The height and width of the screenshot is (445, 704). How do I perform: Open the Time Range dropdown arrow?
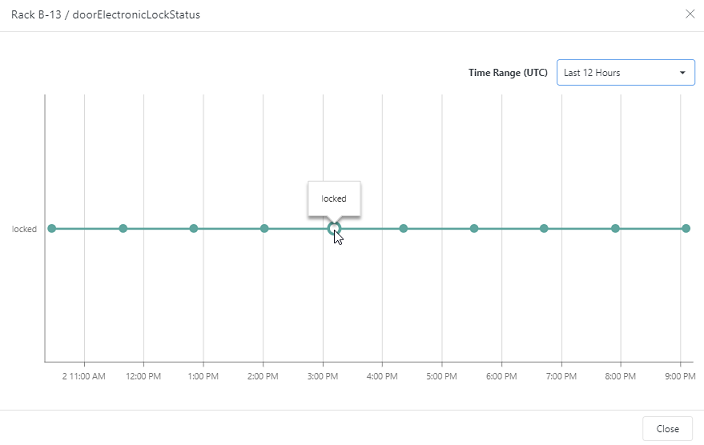[x=682, y=73]
